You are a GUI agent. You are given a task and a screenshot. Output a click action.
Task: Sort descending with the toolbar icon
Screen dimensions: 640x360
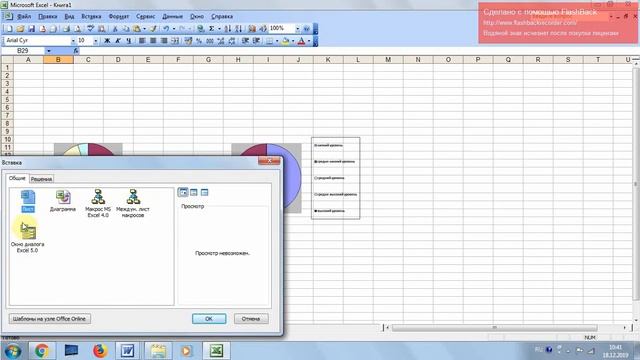238,29
